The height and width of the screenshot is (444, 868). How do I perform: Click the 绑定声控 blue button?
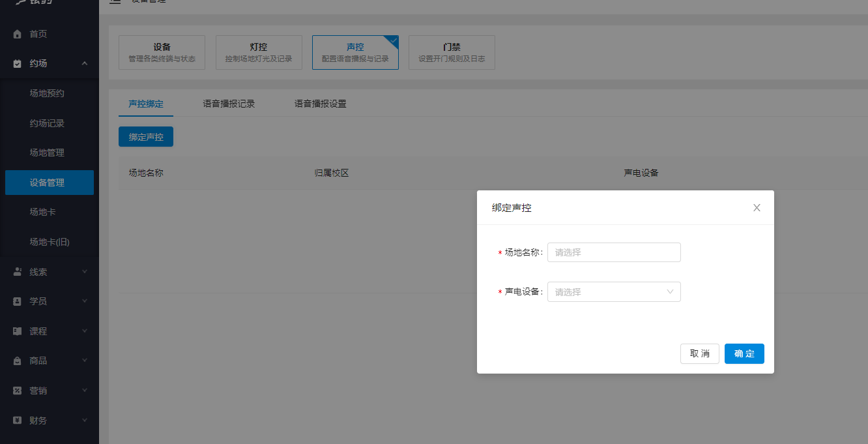[145, 136]
